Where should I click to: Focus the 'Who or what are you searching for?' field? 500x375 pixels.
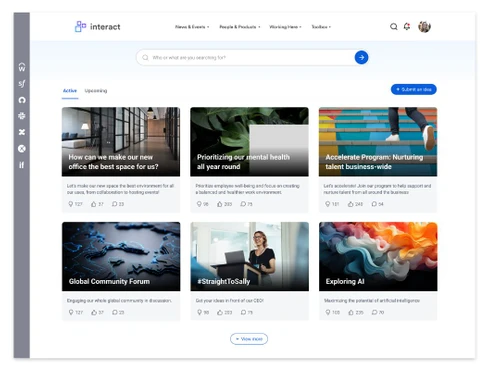pyautogui.click(x=252, y=58)
